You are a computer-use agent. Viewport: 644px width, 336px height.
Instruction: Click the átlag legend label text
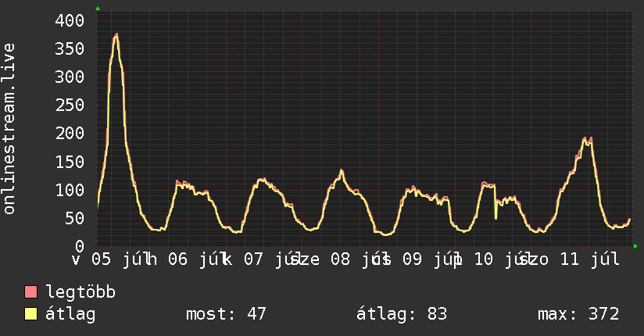[x=70, y=314]
